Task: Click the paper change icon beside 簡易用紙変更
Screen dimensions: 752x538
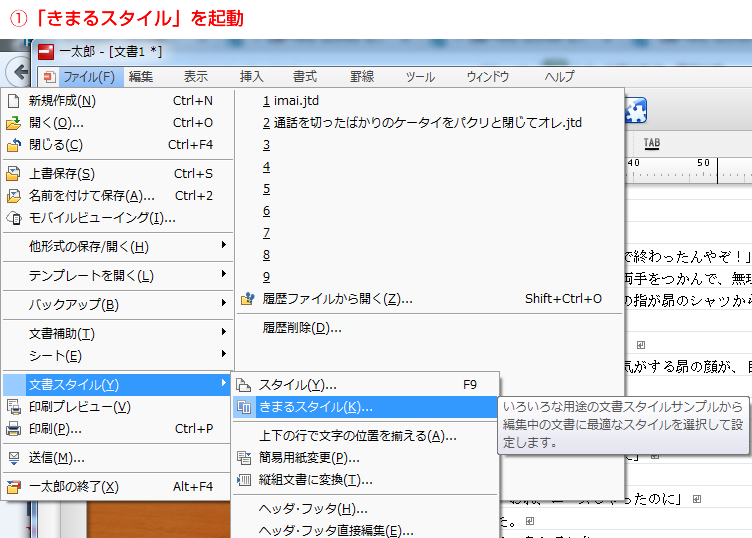Action: pyautogui.click(x=244, y=458)
